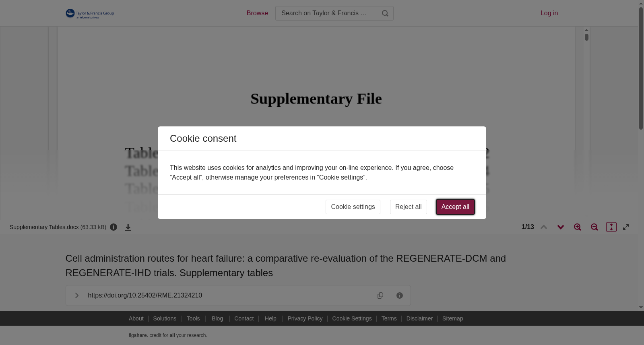The image size is (644, 345).
Task: Accept all cookies
Action: [455, 207]
